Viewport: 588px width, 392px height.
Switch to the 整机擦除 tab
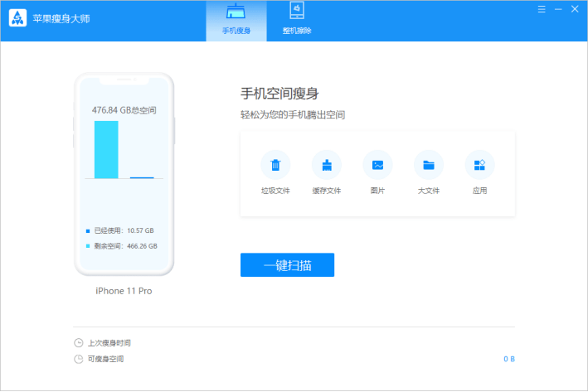295,21
